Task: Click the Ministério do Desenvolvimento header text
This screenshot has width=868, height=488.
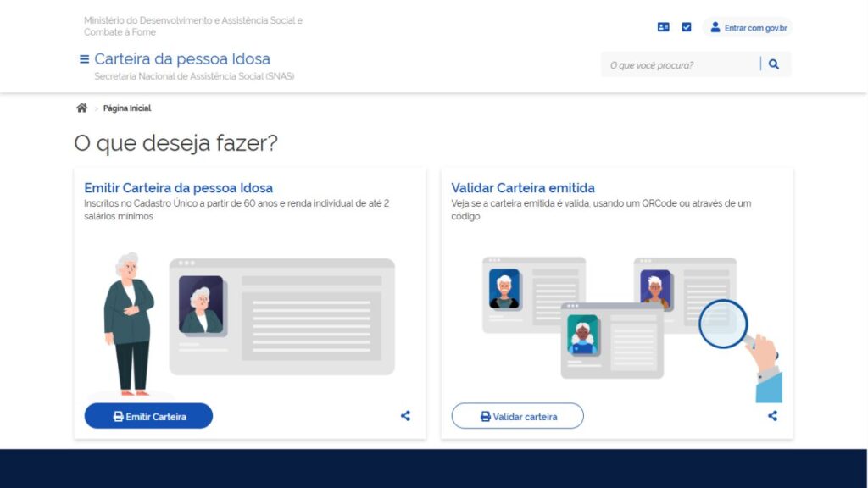Action: 192,25
